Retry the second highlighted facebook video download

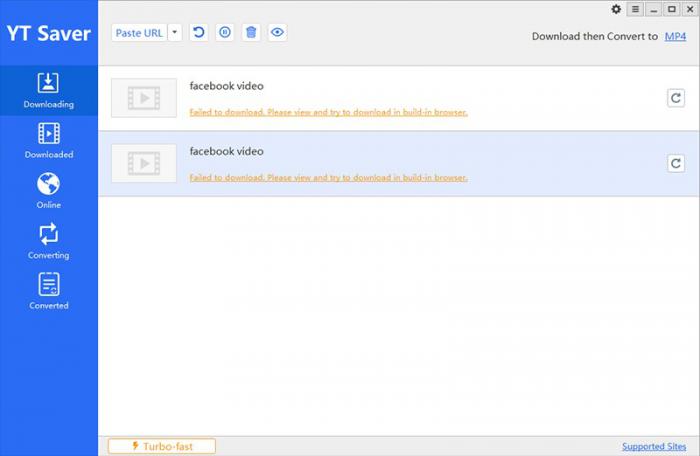click(x=676, y=163)
